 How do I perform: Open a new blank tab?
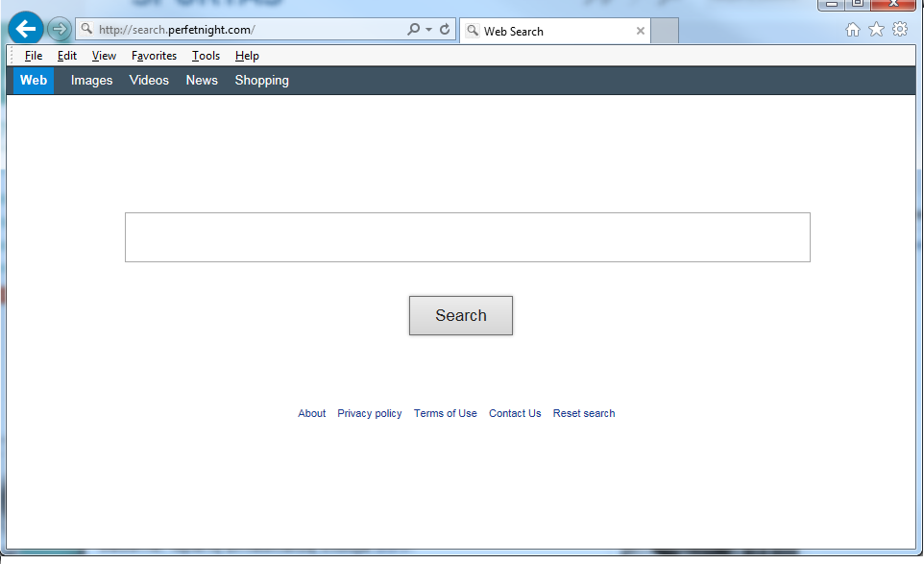(665, 31)
